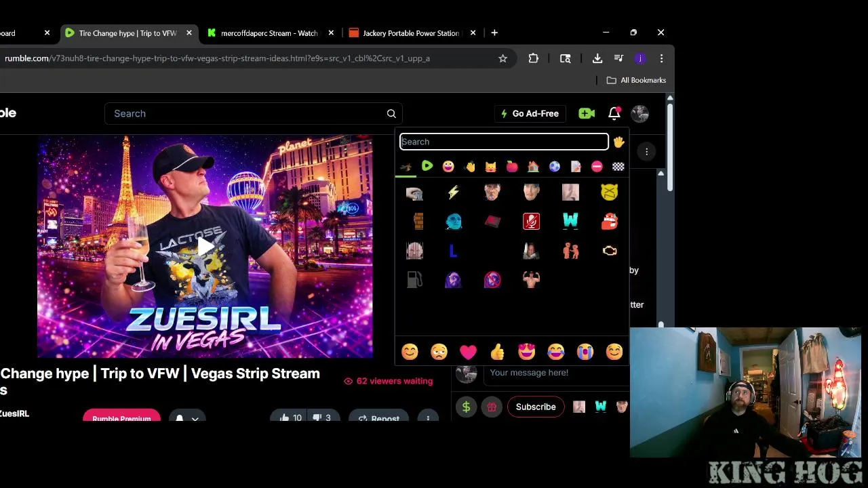Switch to Jackery Portable Power Station tab

point(411,33)
